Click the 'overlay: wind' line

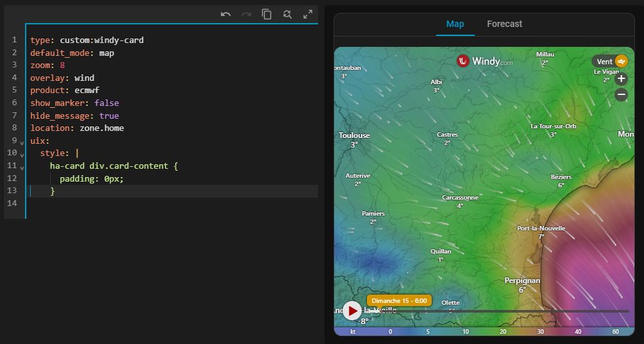click(x=62, y=78)
